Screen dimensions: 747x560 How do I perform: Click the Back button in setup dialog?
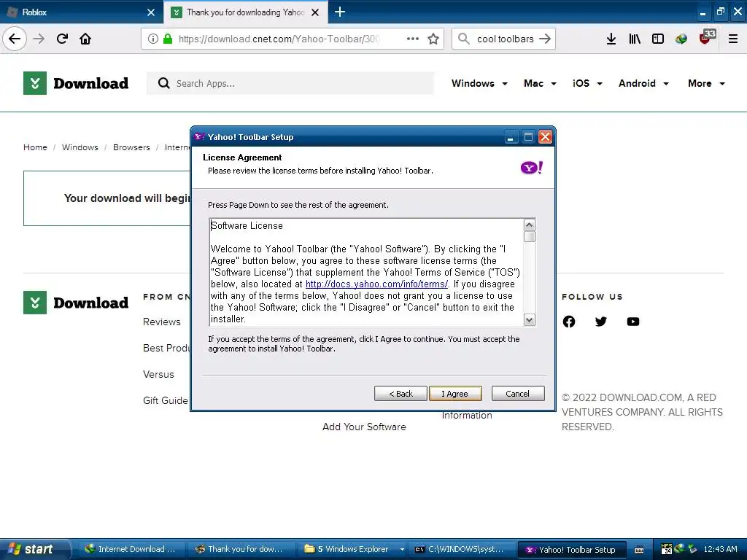(400, 393)
